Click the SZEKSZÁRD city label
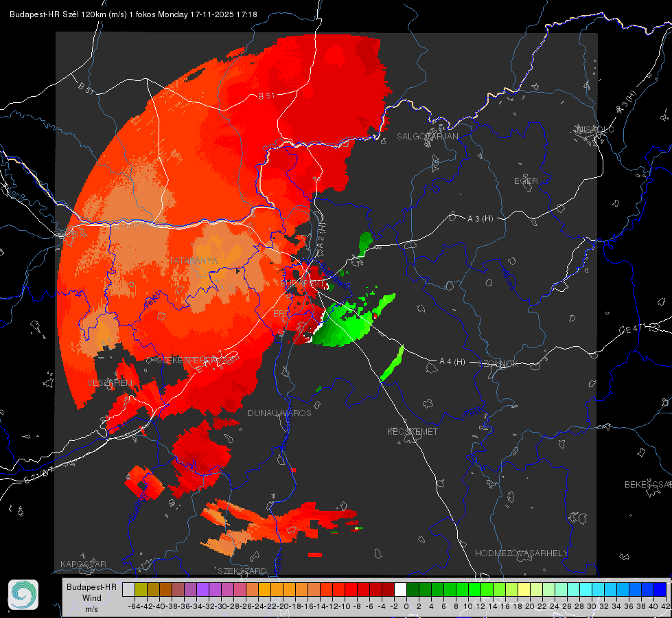 (242, 571)
